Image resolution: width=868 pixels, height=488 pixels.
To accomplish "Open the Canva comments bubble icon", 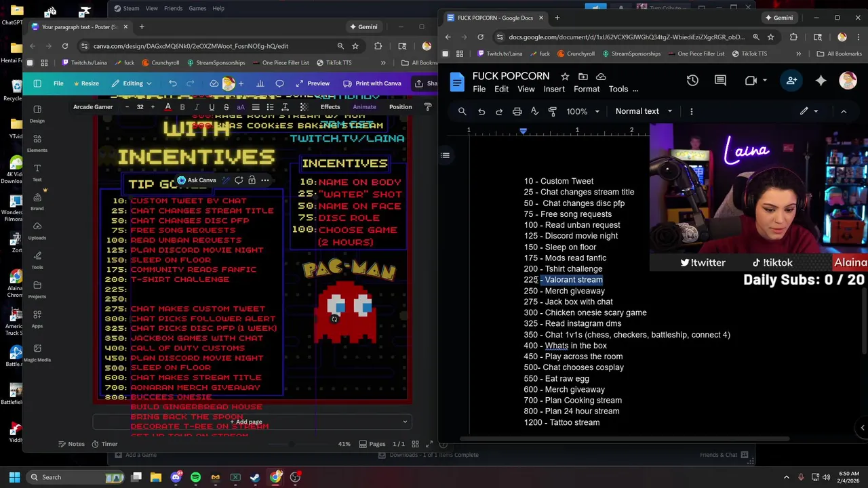I will pos(279,83).
